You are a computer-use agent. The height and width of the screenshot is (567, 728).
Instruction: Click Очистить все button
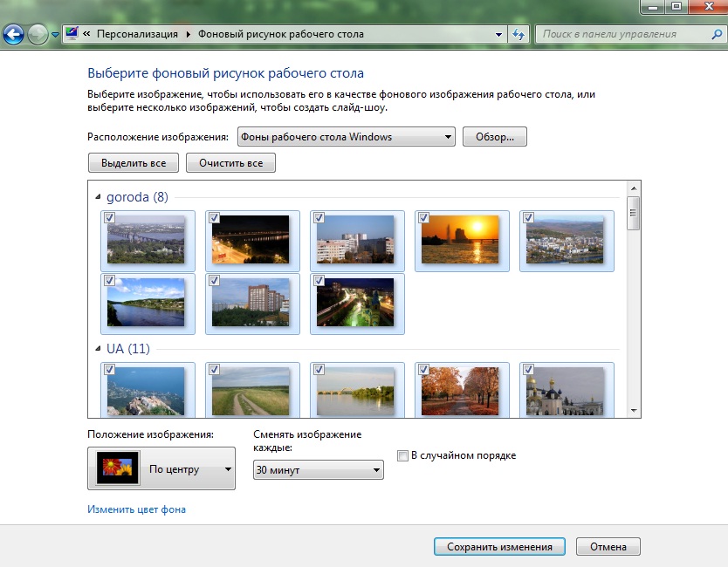pyautogui.click(x=230, y=163)
